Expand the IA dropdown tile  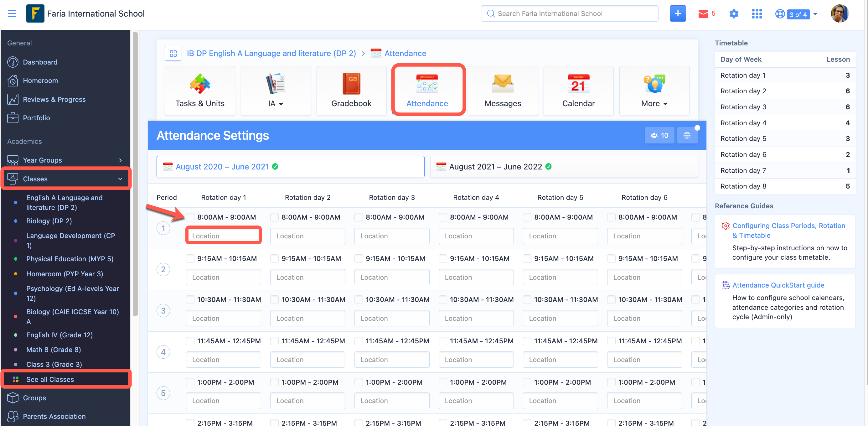(275, 90)
